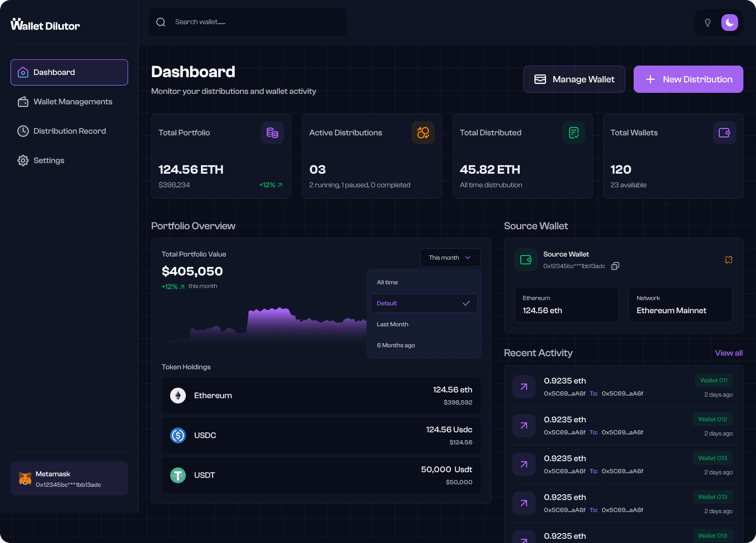Open the This month dropdown
The width and height of the screenshot is (756, 543).
[x=450, y=258]
